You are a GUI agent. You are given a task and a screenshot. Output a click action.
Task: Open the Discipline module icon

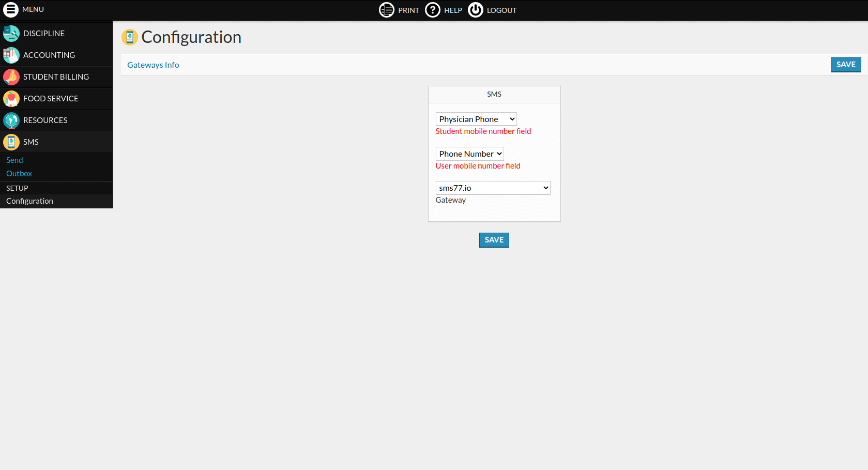[x=11, y=34]
